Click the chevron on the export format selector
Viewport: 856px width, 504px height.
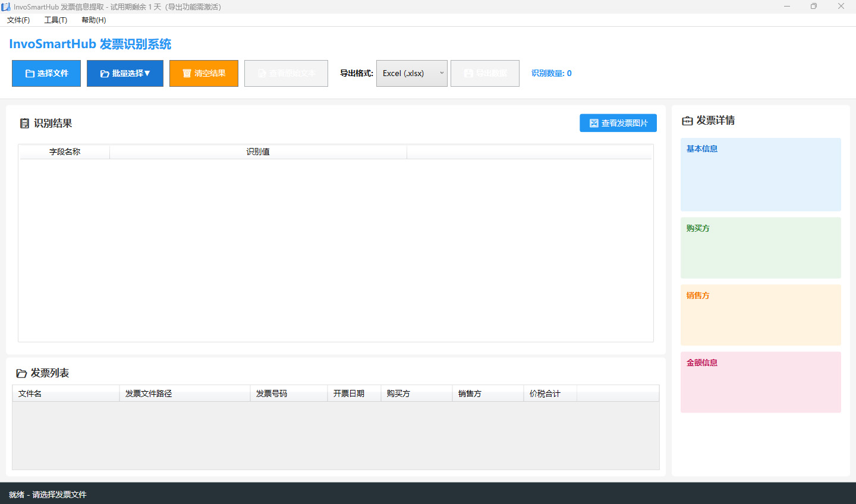tap(442, 73)
